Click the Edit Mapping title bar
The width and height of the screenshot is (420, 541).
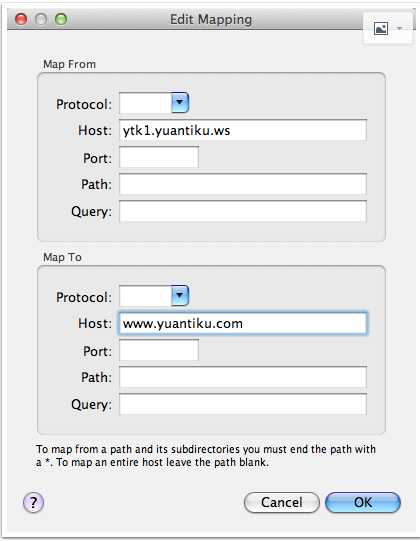tap(211, 19)
